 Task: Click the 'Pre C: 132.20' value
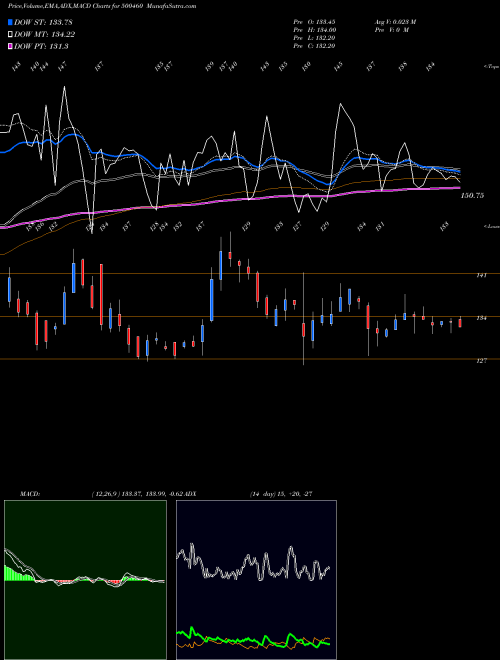(x=314, y=46)
